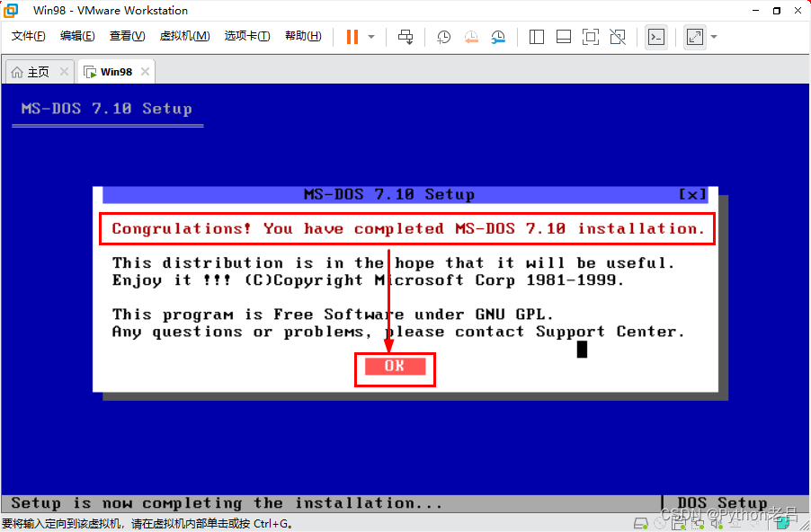Viewport: 811px width, 532px height.
Task: Click the CD/DVD drive status bar icon
Action: 660,524
